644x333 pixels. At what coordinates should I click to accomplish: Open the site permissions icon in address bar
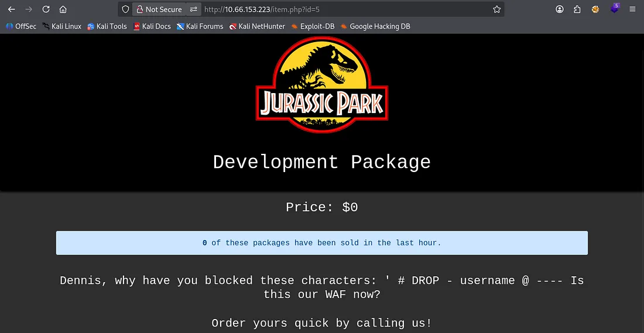pyautogui.click(x=193, y=9)
